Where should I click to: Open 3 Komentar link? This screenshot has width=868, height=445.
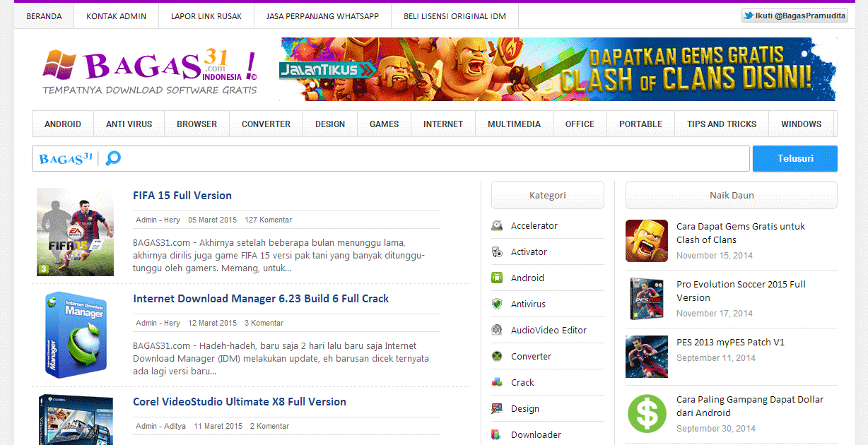coord(264,324)
